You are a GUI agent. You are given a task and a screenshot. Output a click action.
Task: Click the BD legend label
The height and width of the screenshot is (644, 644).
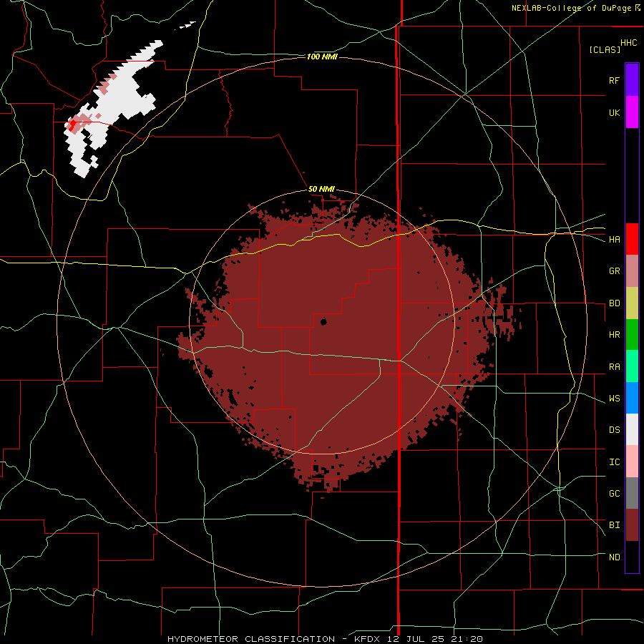click(614, 303)
